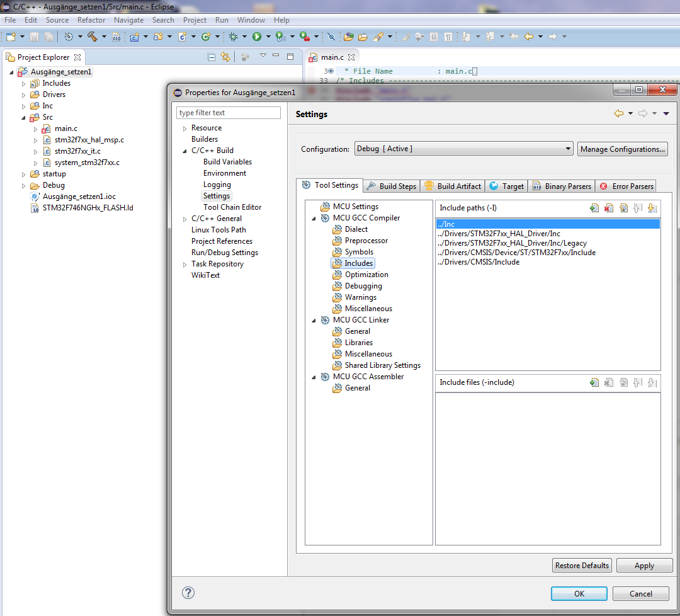Click the Apply button
The width and height of the screenshot is (680, 616).
click(x=644, y=565)
